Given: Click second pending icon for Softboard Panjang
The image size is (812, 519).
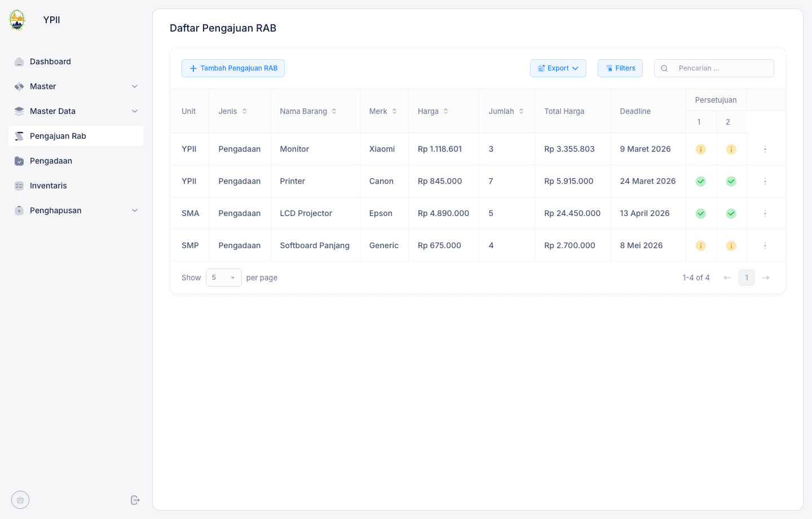Looking at the screenshot, I should click(731, 245).
